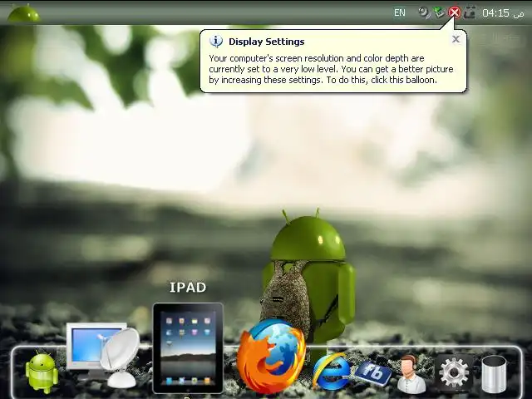
Task: Click the Display Settings balloon title
Action: click(x=266, y=42)
